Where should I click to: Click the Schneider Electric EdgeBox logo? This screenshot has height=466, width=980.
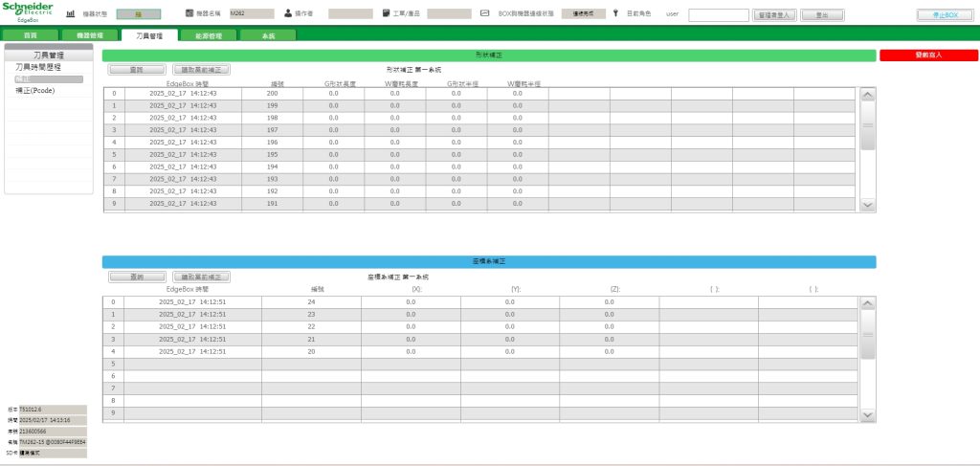(x=27, y=10)
